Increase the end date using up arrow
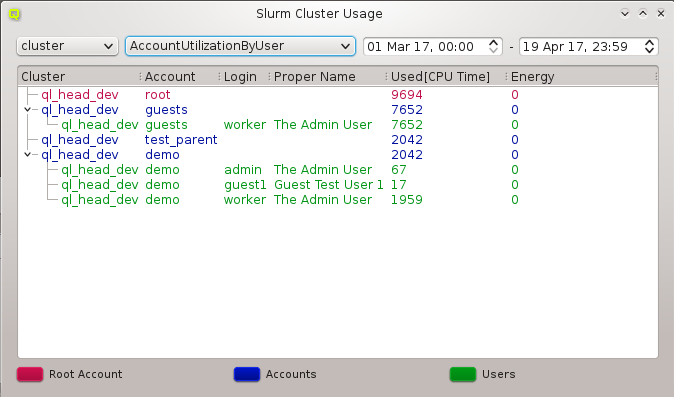Screen dimensions: 674x397 tap(649, 42)
